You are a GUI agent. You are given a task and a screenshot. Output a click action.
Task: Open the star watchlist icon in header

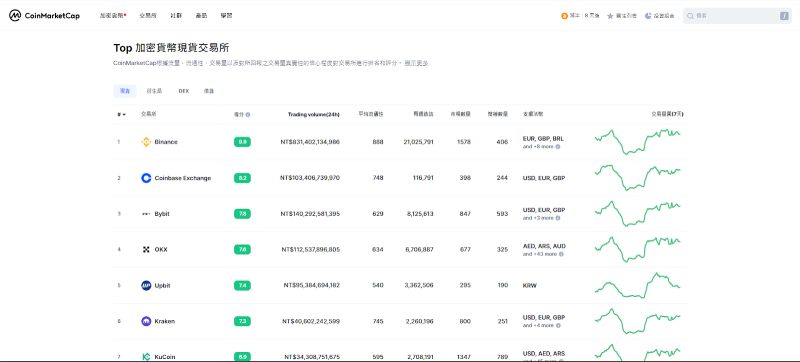point(610,16)
